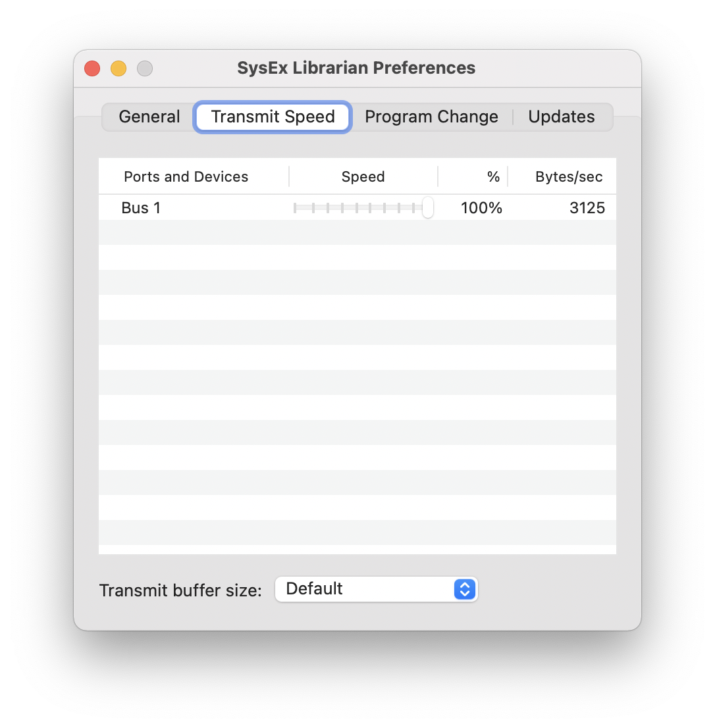Screen dimensions: 715x728
Task: Click the Bus 1 speed slider handle
Action: (429, 207)
